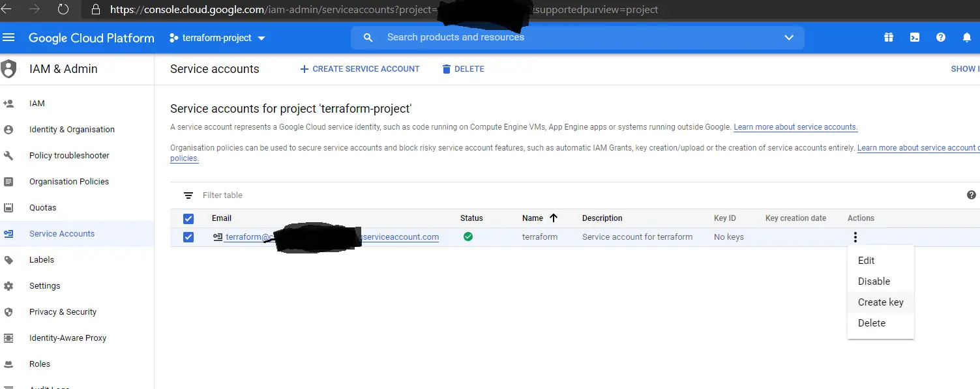The height and width of the screenshot is (389, 980).
Task: Sort by the Name column arrow
Action: click(554, 218)
